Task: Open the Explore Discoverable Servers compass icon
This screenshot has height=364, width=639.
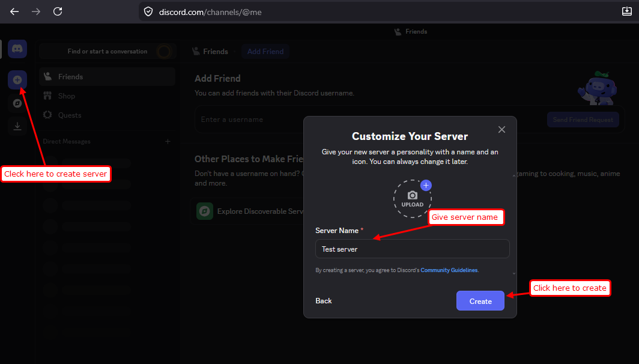Action: 17,103
